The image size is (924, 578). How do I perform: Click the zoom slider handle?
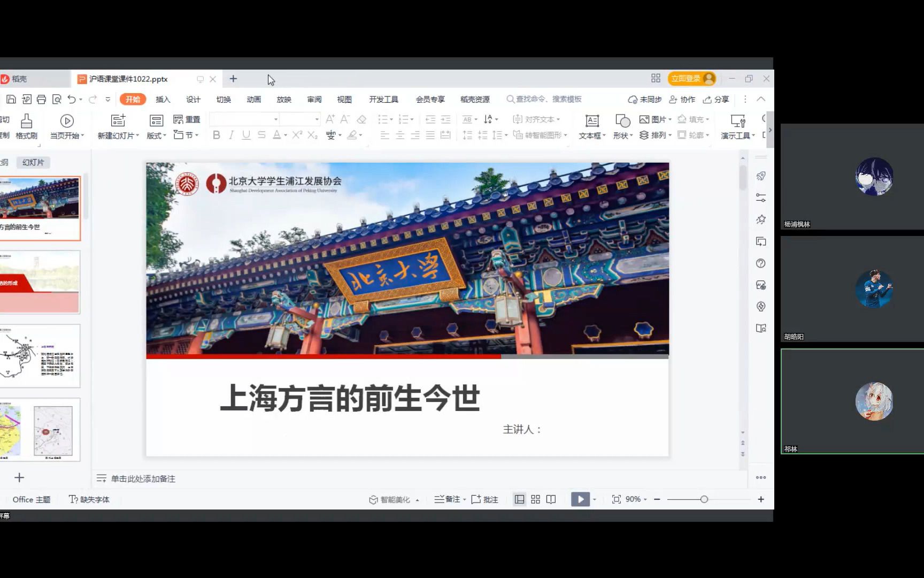(x=704, y=499)
